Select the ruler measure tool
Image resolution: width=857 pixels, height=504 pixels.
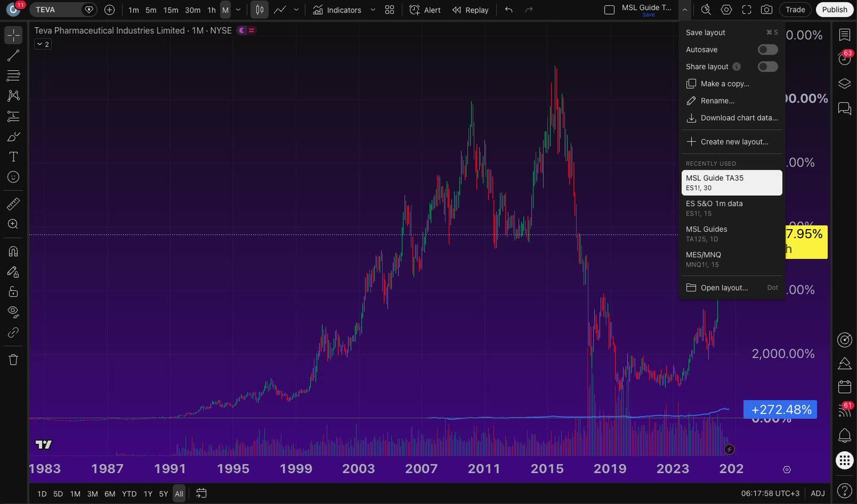(13, 204)
